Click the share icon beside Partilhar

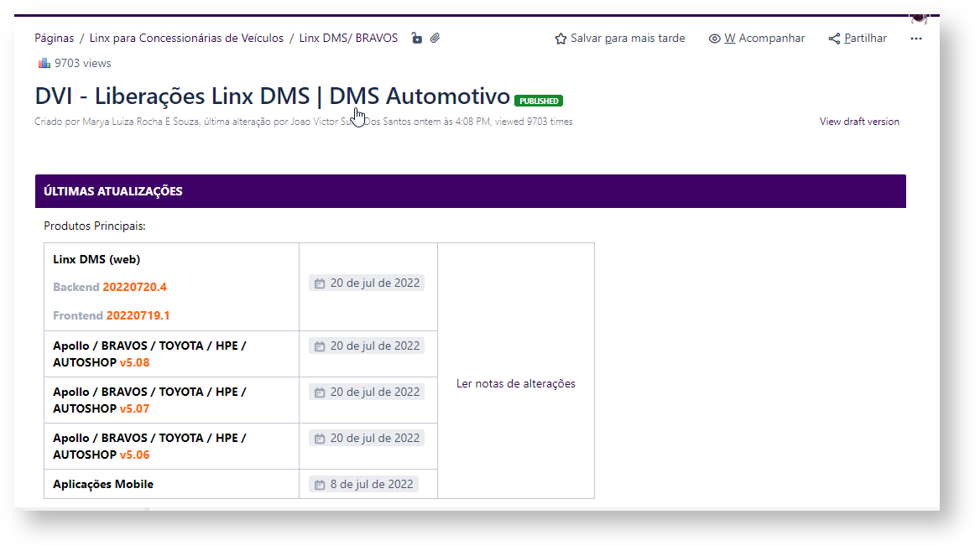(834, 39)
